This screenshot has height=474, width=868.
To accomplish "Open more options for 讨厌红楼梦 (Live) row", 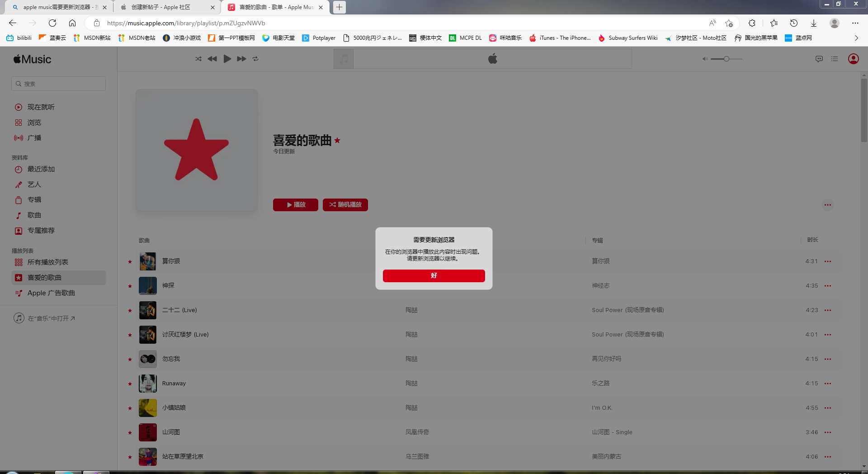I will click(828, 335).
